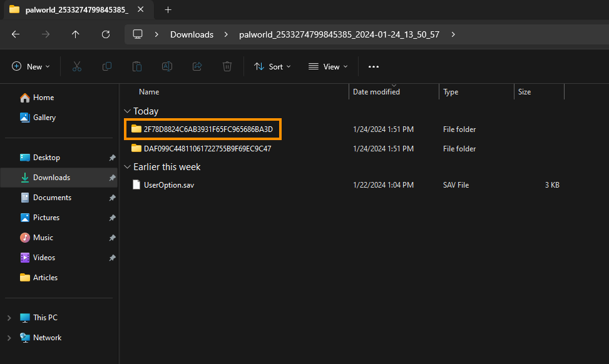Unpin Documents using its pin icon
The height and width of the screenshot is (364, 609).
coord(112,198)
